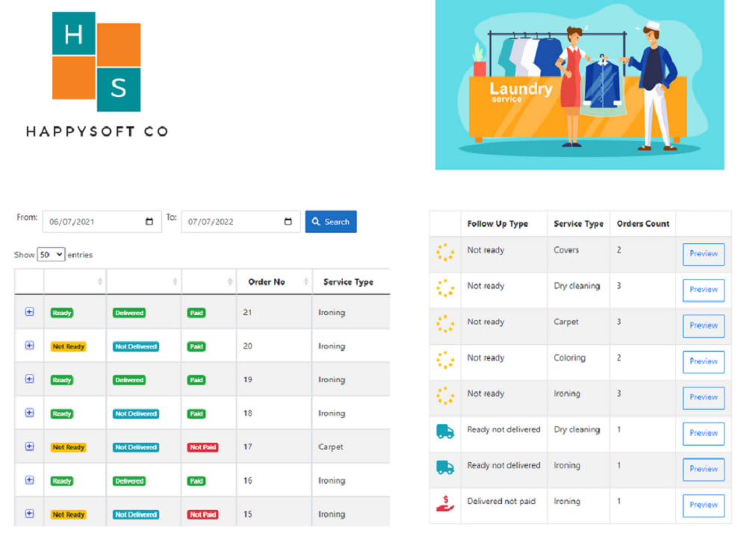747x560 pixels.
Task: Click the spinner icon in Covers row
Action: click(x=445, y=252)
